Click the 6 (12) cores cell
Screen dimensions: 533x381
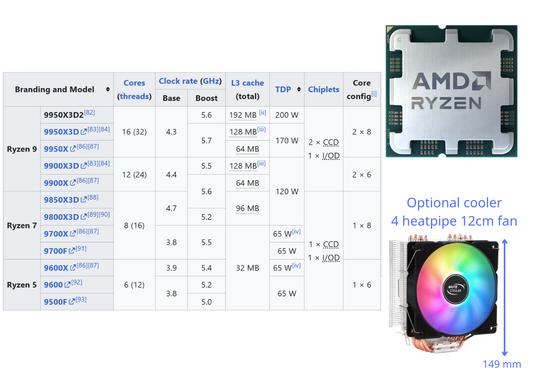pyautogui.click(x=134, y=285)
